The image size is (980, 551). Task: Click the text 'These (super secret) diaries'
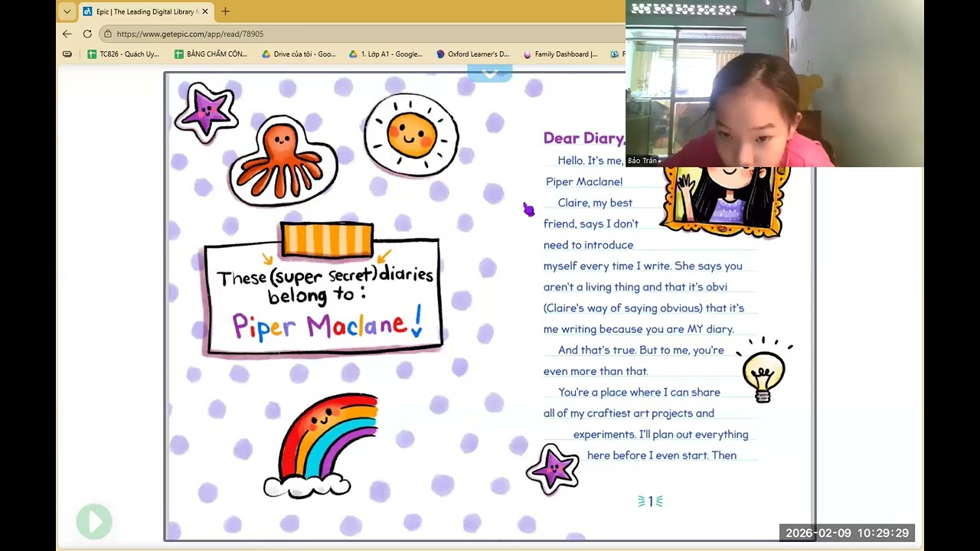pos(325,275)
